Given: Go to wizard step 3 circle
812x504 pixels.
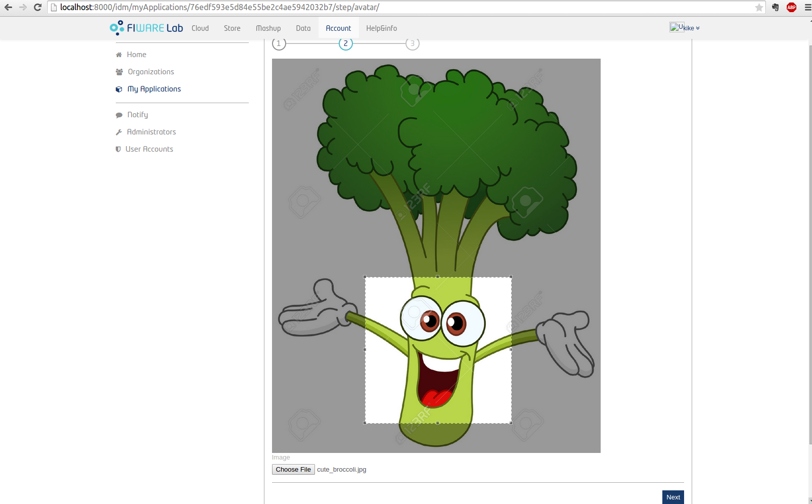Looking at the screenshot, I should pos(412,43).
